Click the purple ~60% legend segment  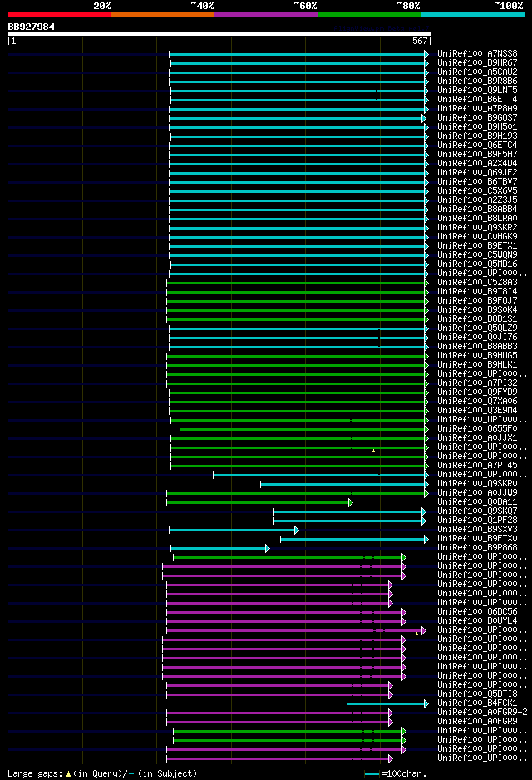click(266, 15)
